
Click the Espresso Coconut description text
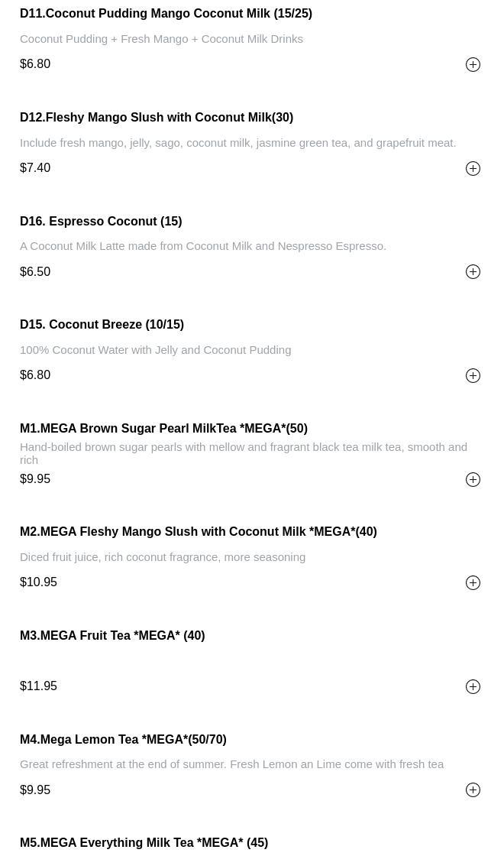203,246
